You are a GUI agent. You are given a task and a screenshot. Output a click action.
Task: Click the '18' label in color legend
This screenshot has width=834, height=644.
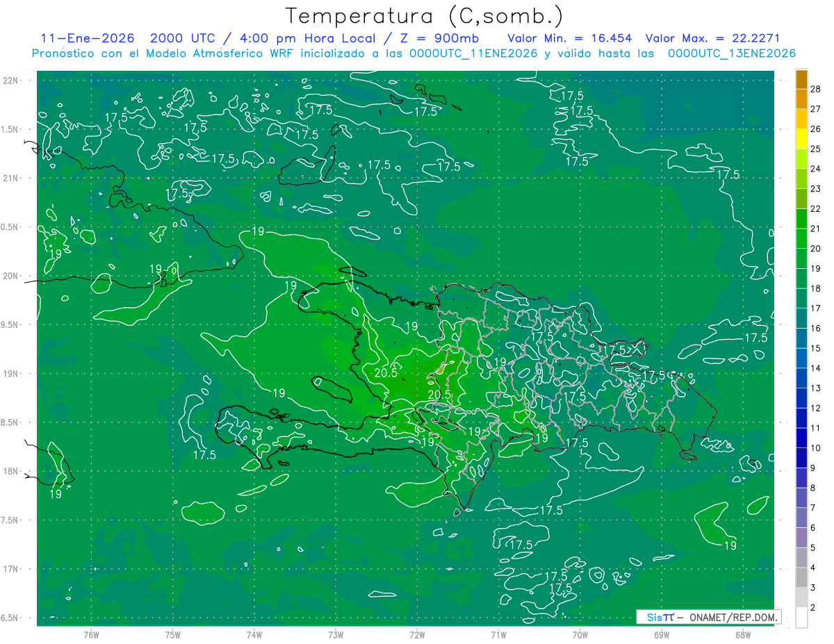tap(815, 288)
